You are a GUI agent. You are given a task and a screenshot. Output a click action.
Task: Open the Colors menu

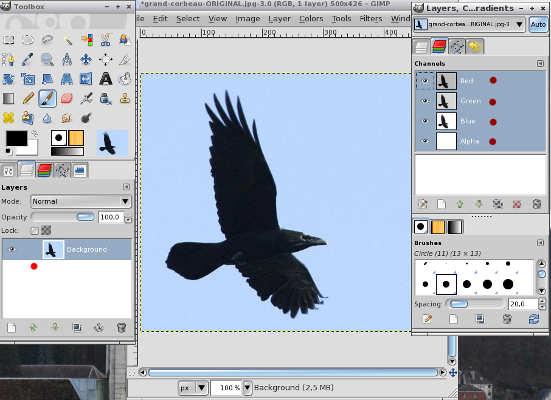[x=311, y=19]
